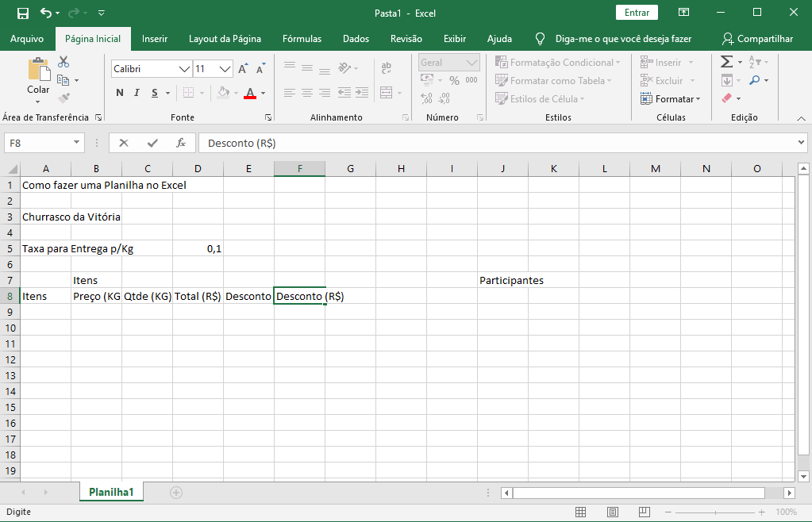The width and height of the screenshot is (812, 522).
Task: Switch to the Inserir ribbon tab
Action: pos(155,39)
